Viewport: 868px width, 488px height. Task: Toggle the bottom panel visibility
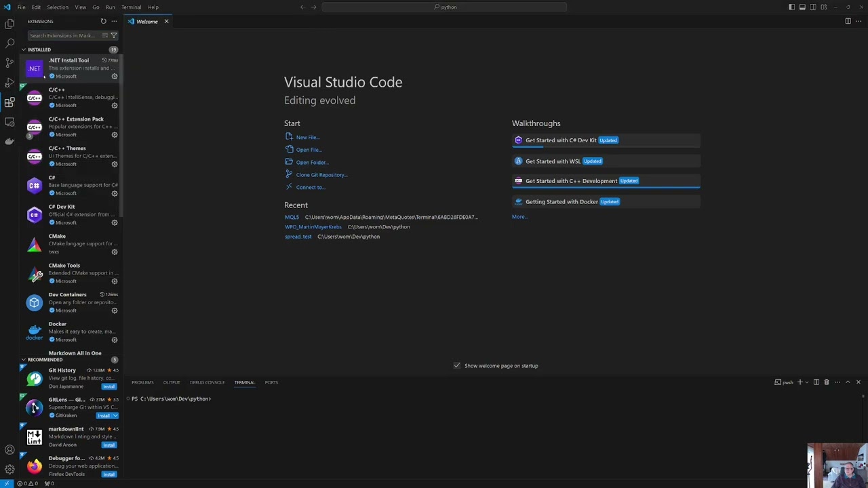(x=802, y=7)
